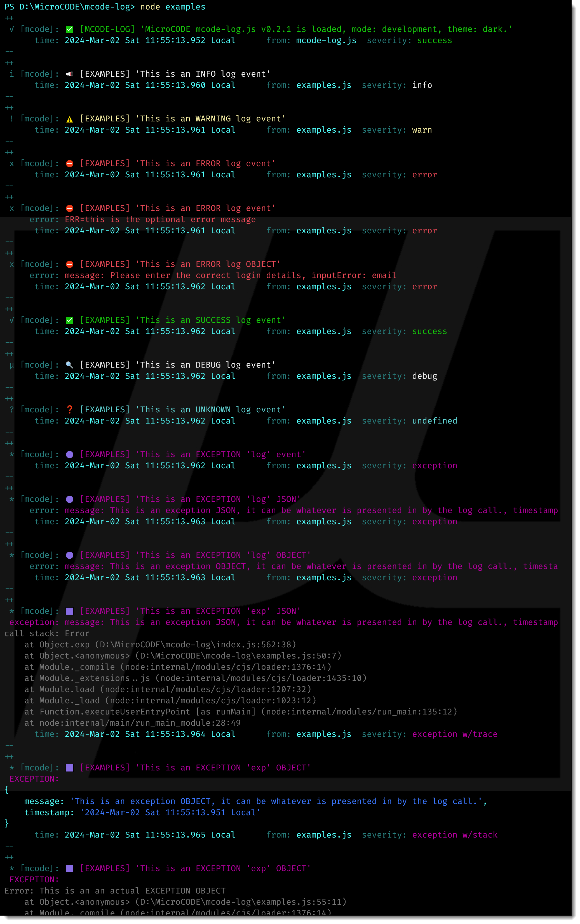Click purple square icon on EXCEPTION 'exp' JSON line
The height and width of the screenshot is (924, 580).
click(69, 611)
